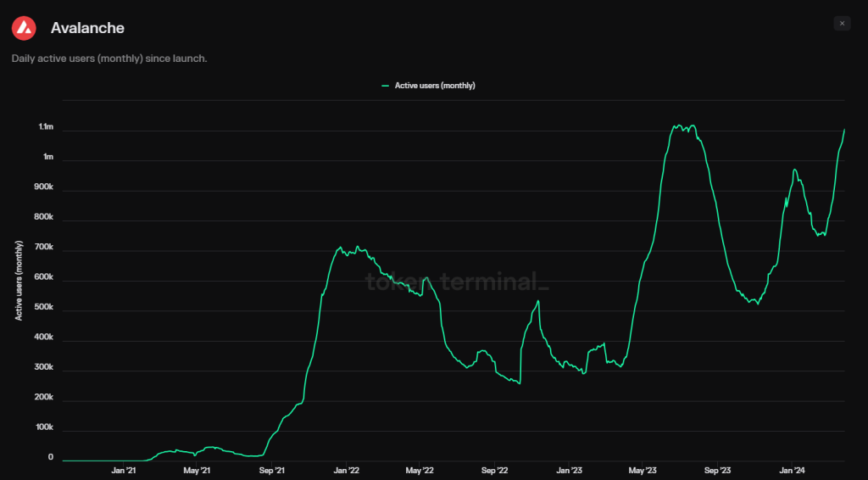Click the 500k y-axis tick label
Image resolution: width=868 pixels, height=480 pixels.
click(43, 308)
